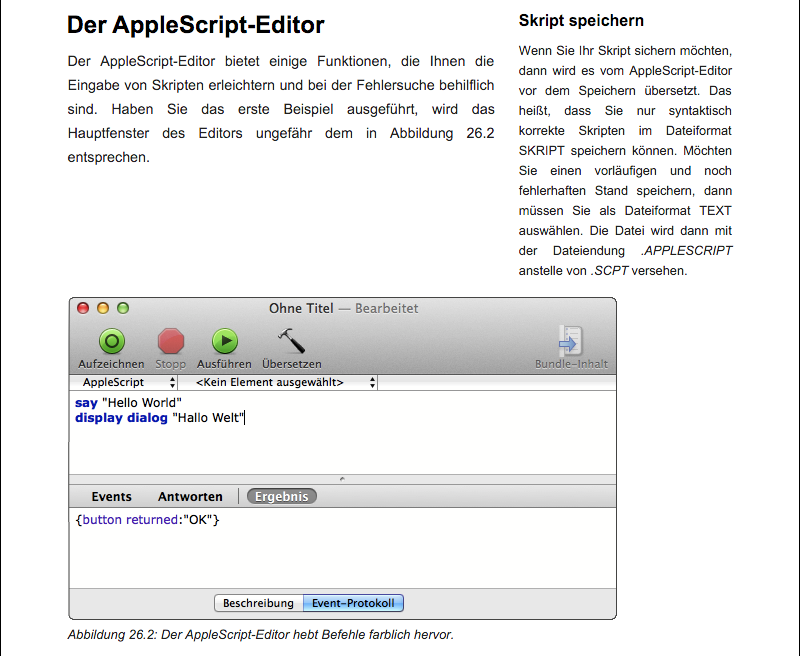The width and height of the screenshot is (800, 656).
Task: Click the window title Ohne Titel
Action: click(x=301, y=308)
